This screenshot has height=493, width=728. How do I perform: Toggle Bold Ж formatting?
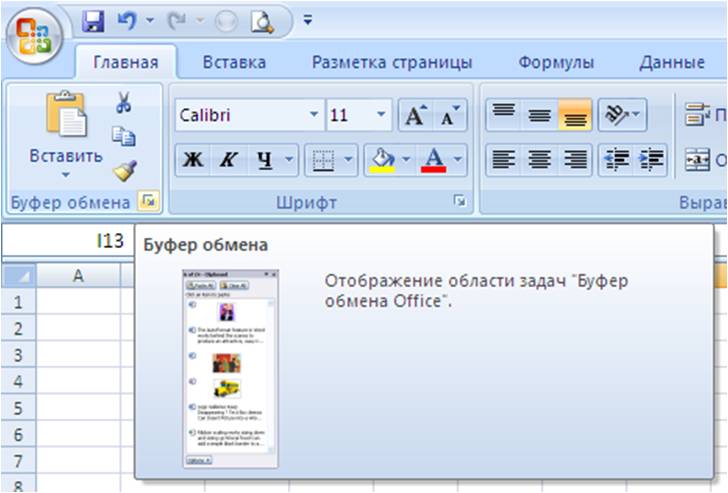point(195,160)
